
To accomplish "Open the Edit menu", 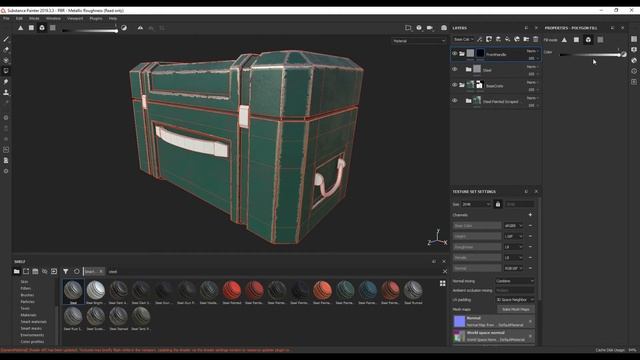I will point(19,18).
